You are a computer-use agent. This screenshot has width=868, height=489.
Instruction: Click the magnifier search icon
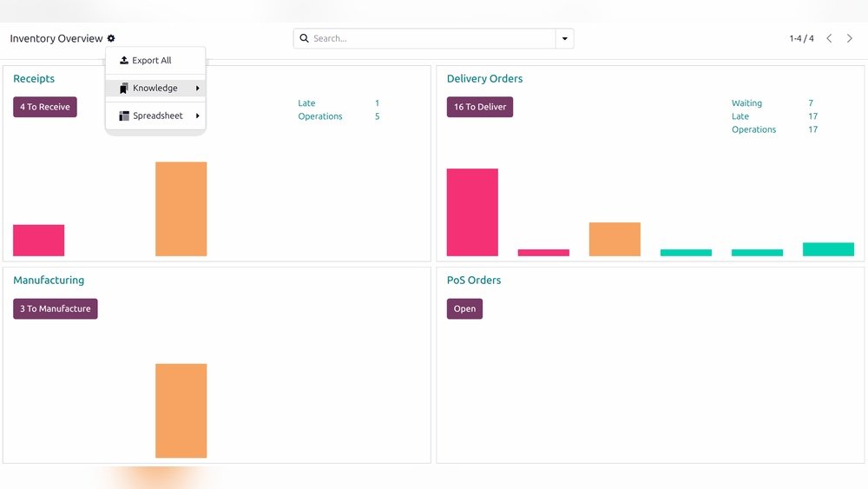point(304,38)
